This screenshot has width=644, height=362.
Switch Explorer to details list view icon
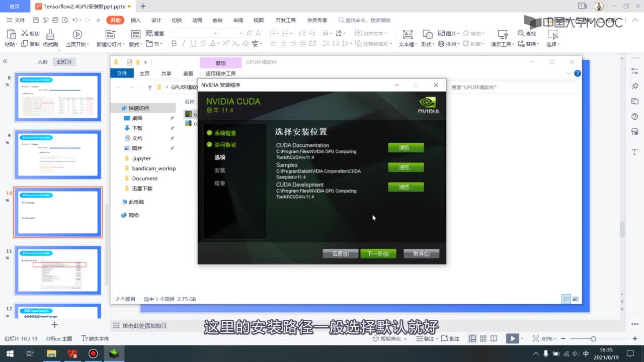[566, 299]
